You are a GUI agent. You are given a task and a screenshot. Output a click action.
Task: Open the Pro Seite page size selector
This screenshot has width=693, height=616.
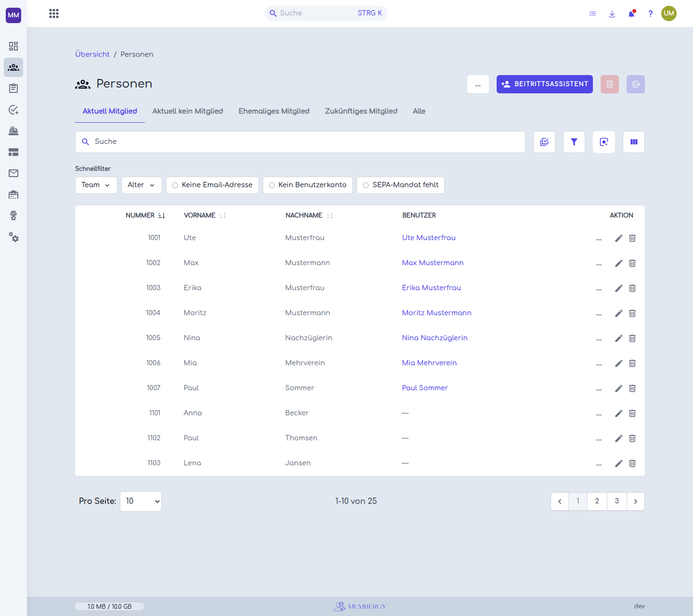pos(141,501)
